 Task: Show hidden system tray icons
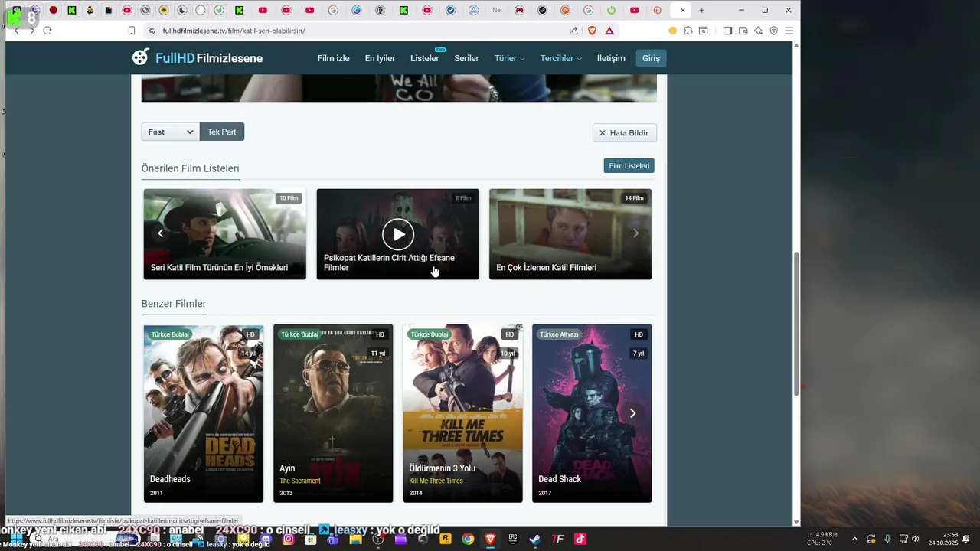tap(854, 539)
